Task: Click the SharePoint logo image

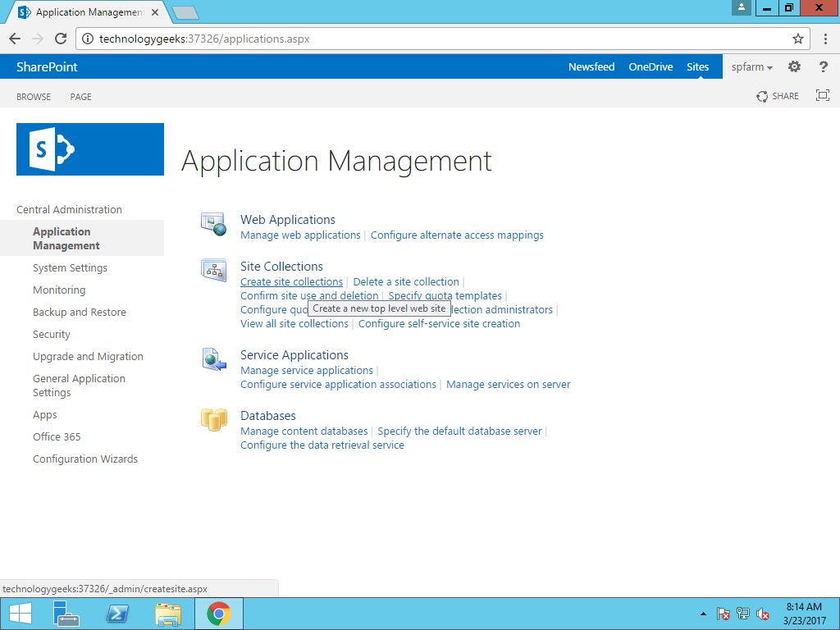Action: [90, 149]
